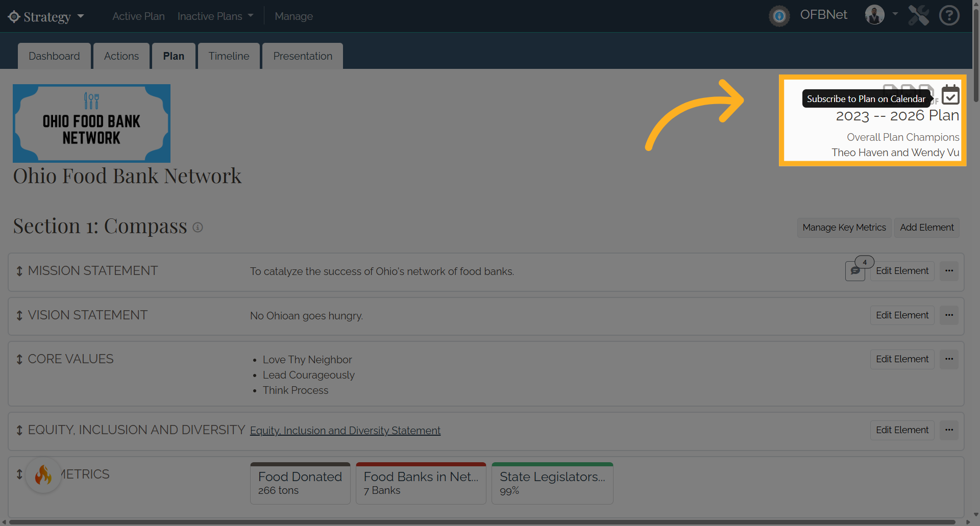Grab the Vision Statement reorder handle
980x526 pixels.
tap(19, 316)
